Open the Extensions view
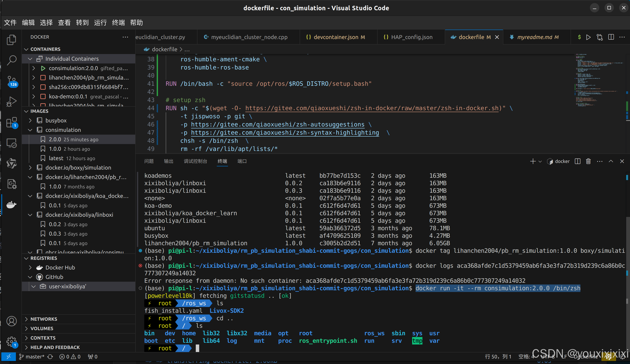 pos(11,123)
